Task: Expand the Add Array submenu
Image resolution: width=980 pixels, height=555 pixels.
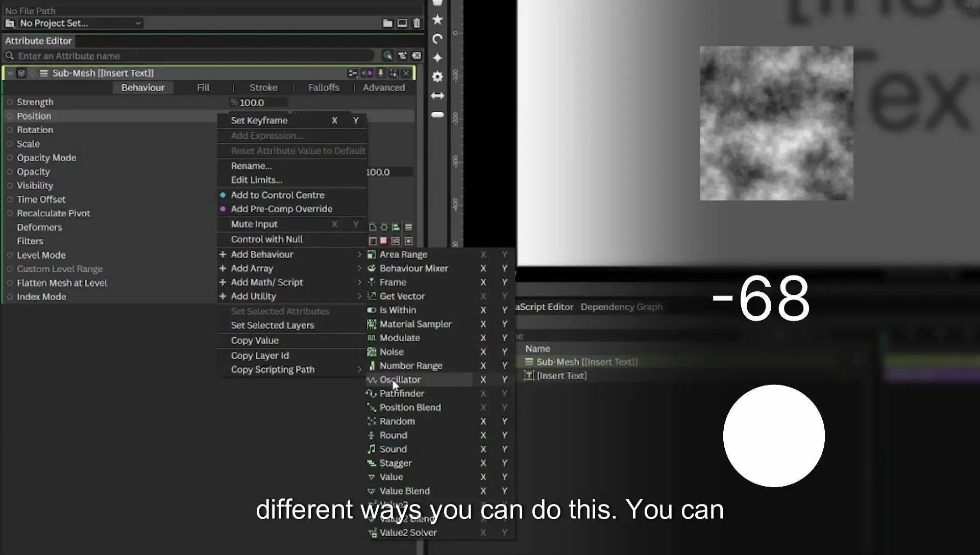Action: (x=292, y=268)
